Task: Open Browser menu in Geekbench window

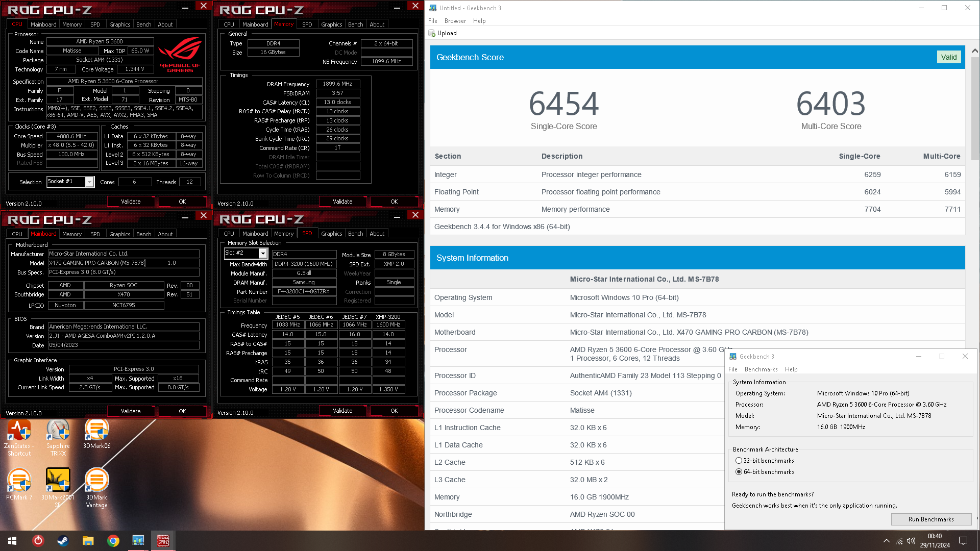Action: [x=455, y=21]
